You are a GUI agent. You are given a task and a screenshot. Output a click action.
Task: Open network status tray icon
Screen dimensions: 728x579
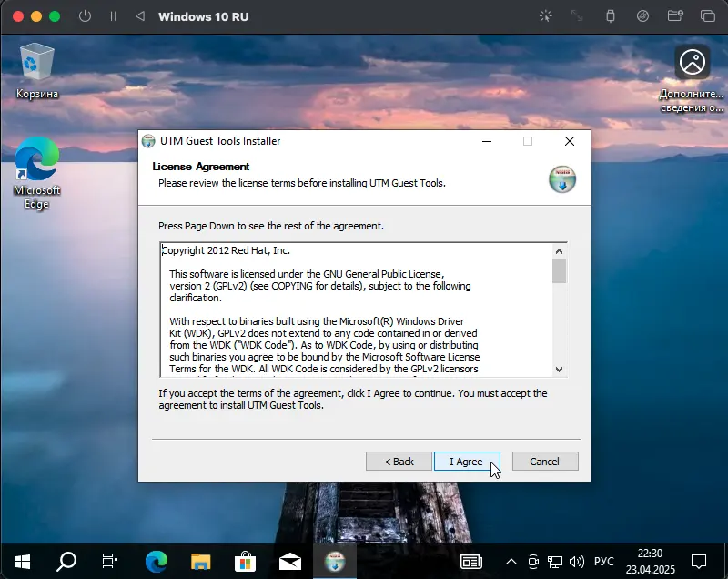(x=555, y=562)
